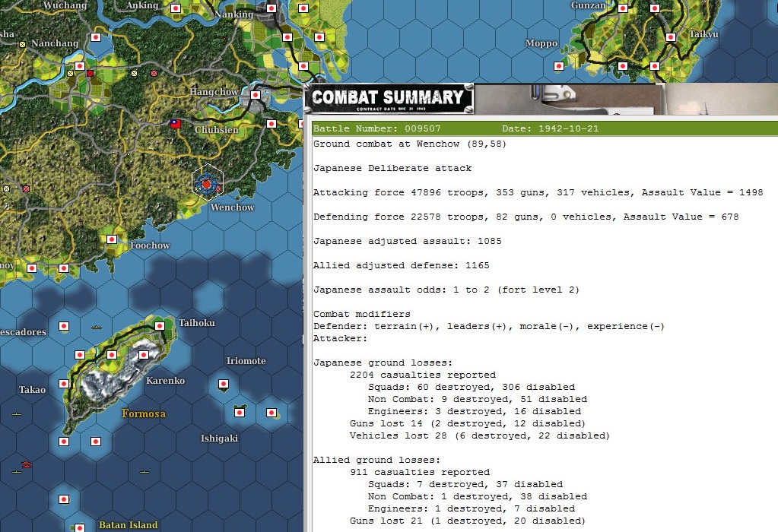The image size is (778, 532).
Task: Click the Foochow city label
Action: [x=150, y=245]
